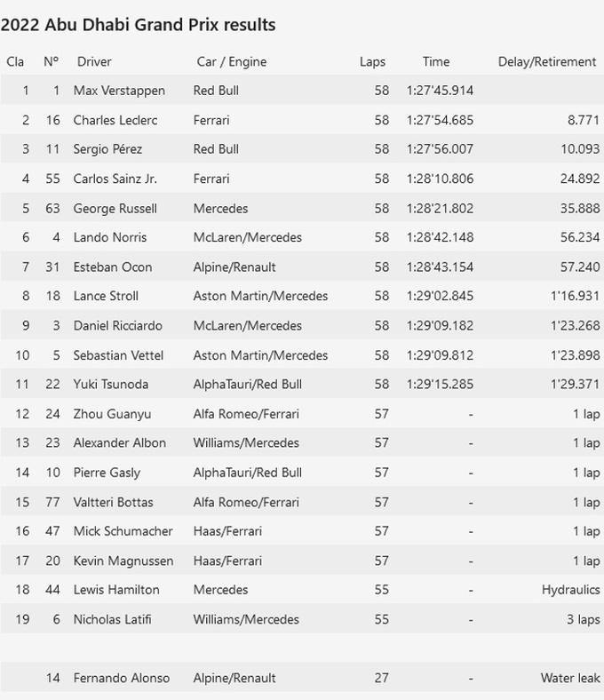Click the Hydraulics retirement reason
The height and width of the screenshot is (700, 604).
[570, 590]
